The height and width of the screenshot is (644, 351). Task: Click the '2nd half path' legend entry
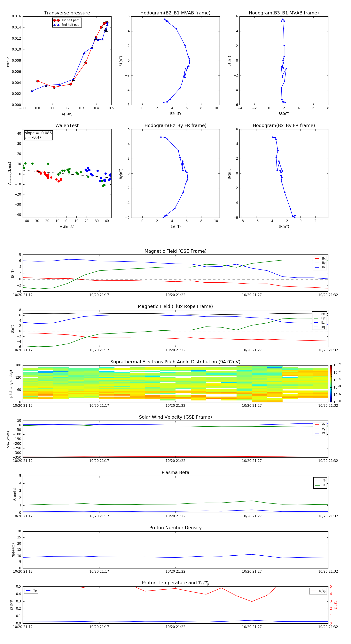67,25
